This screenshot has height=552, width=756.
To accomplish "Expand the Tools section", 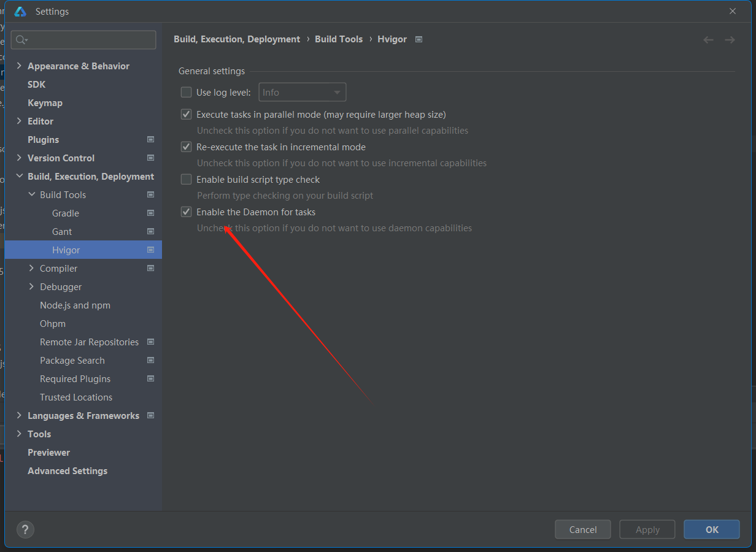I will click(19, 434).
